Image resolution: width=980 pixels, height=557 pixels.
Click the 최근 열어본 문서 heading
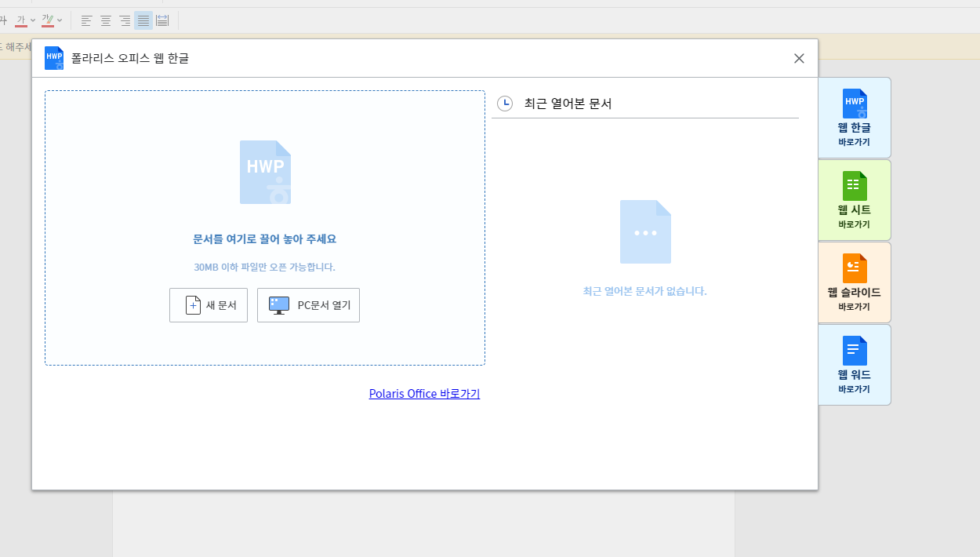pos(568,104)
